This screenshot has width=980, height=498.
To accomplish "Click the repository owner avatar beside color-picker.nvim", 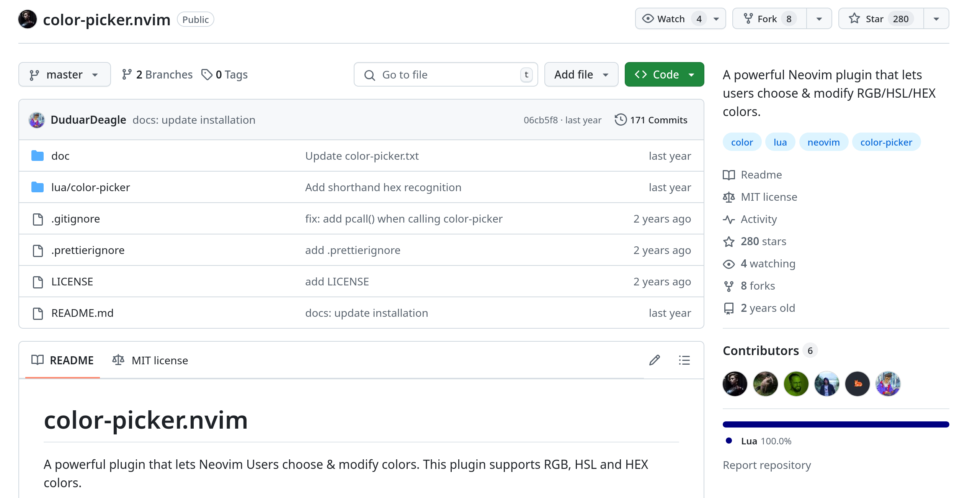I will click(x=28, y=19).
